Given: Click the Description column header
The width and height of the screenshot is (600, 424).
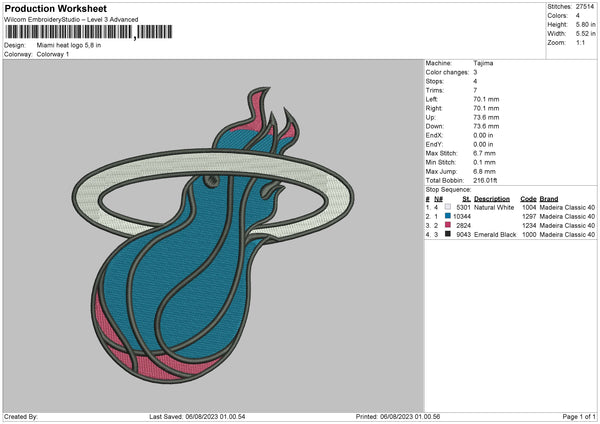Looking at the screenshot, I should click(x=493, y=199).
